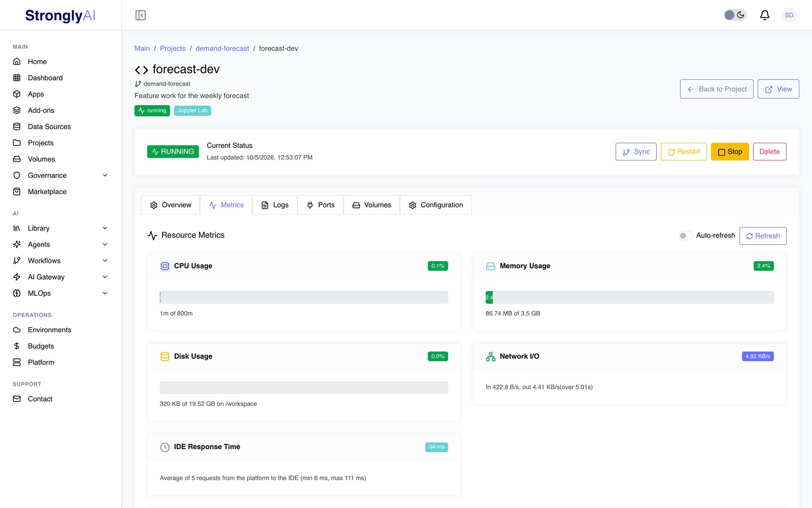
Task: Open the SD user avatar menu
Action: tap(789, 15)
